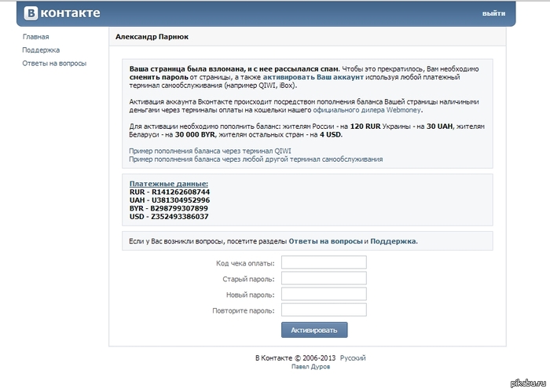
Task: Click the ВКонтакте logo icon
Action: 31,13
